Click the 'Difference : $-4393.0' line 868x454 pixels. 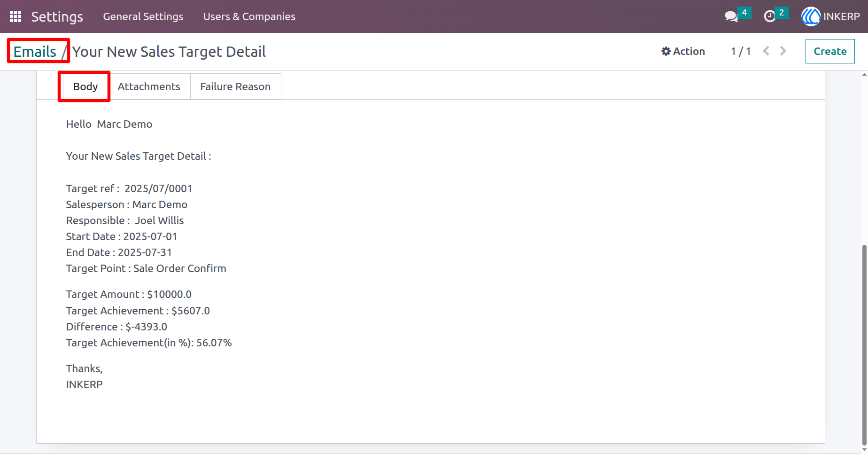116,327
